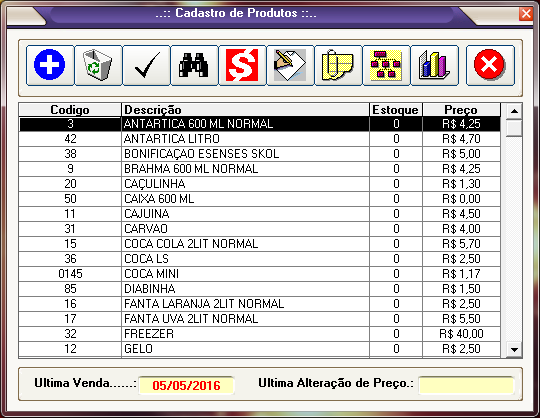
Task: Click the scrollbar up arrow
Action: pyautogui.click(x=515, y=111)
